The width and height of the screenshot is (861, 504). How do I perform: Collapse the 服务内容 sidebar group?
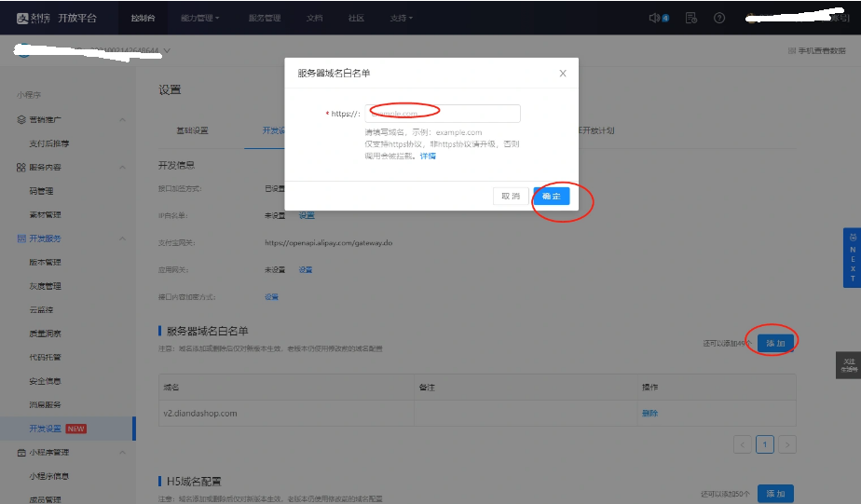point(122,167)
